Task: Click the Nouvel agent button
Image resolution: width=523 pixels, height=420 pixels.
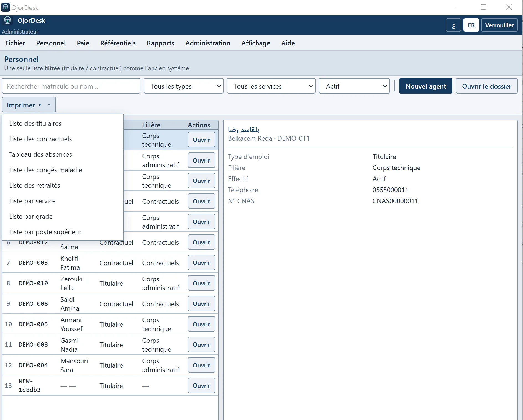Action: pyautogui.click(x=426, y=86)
